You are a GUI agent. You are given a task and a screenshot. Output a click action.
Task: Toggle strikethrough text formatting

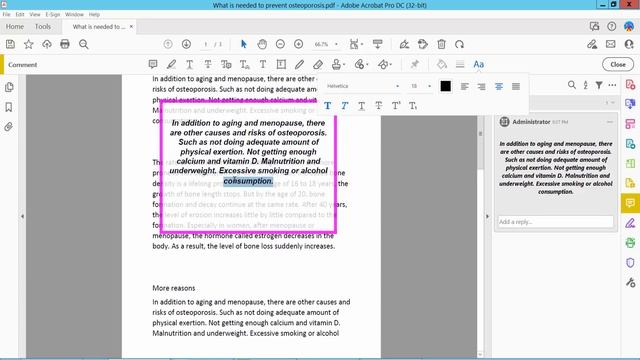pos(379,106)
